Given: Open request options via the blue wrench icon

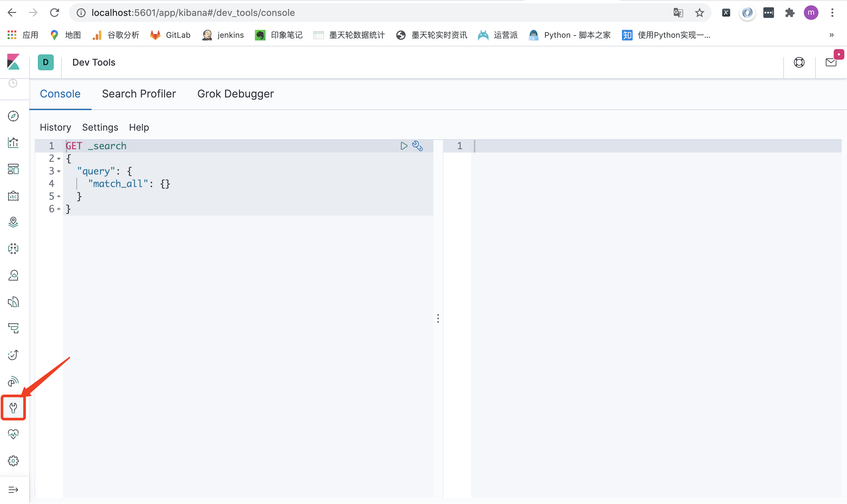Looking at the screenshot, I should pos(418,146).
